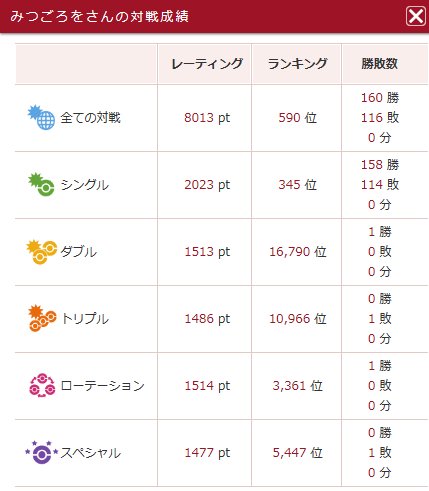This screenshot has width=429, height=491.
Task: Click the orange トリプル battle icon
Action: (42, 318)
